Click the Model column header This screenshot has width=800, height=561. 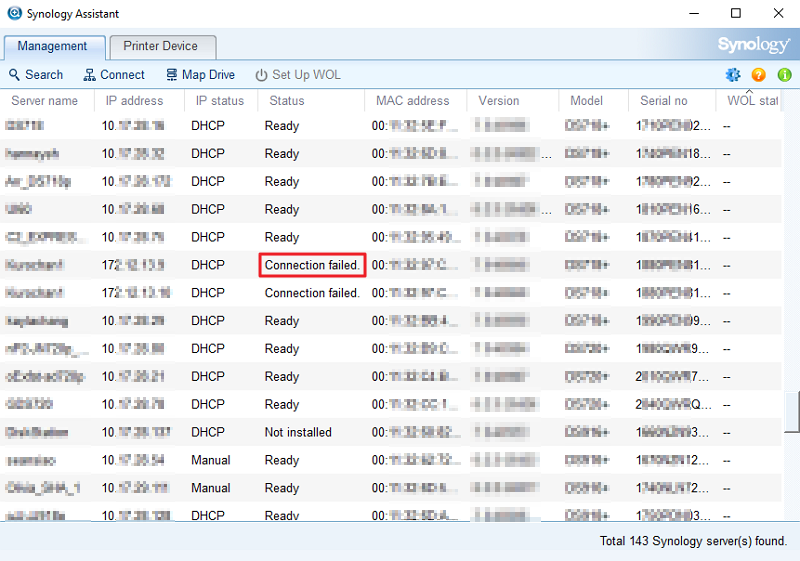[586, 101]
